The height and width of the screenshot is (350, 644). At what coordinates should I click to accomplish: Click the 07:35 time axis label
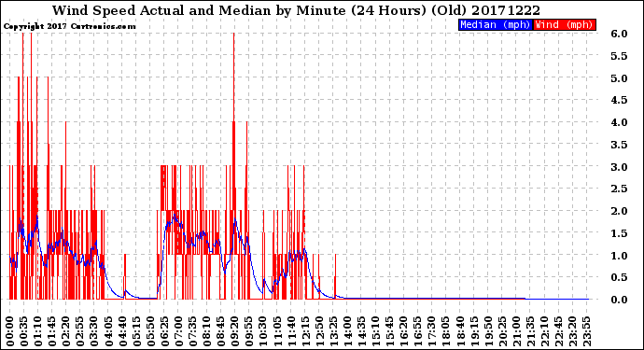192,331
